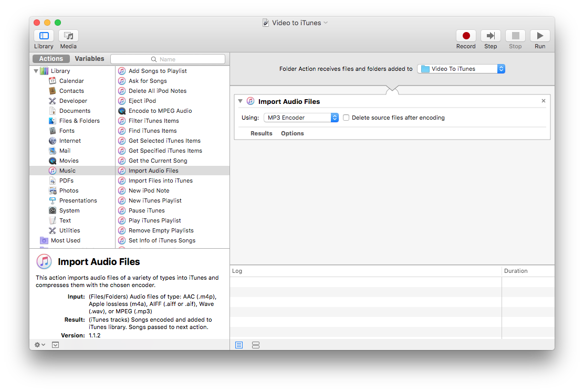Select the Internet category icon

[x=53, y=141]
